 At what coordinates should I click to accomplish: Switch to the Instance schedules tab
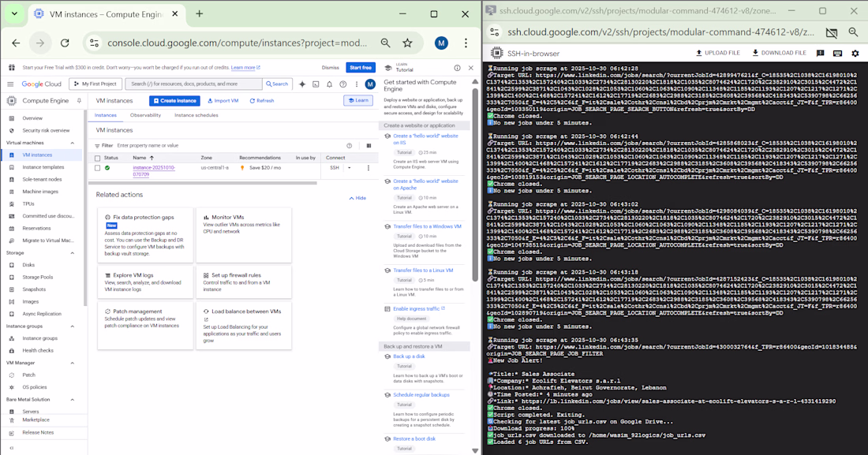(196, 115)
